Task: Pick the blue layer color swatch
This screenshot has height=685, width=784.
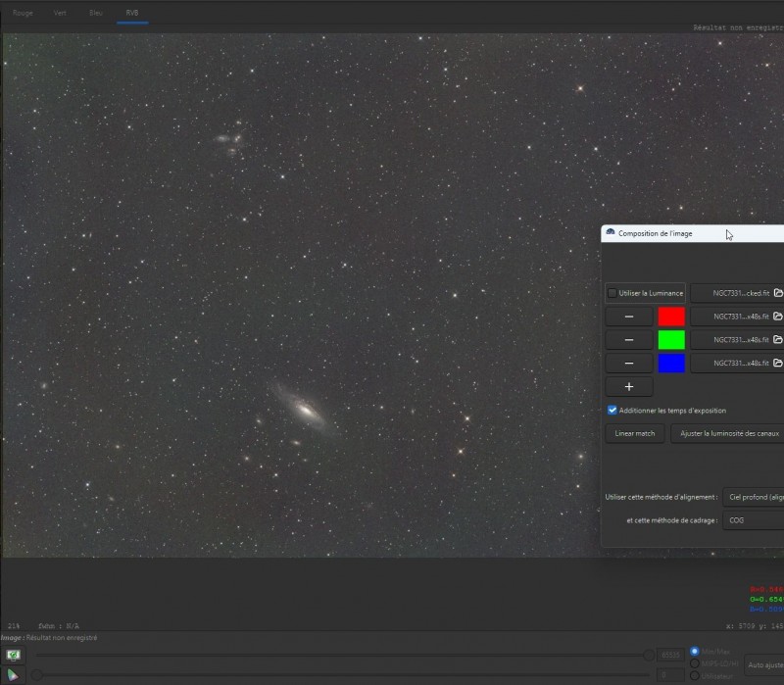Action: [671, 363]
